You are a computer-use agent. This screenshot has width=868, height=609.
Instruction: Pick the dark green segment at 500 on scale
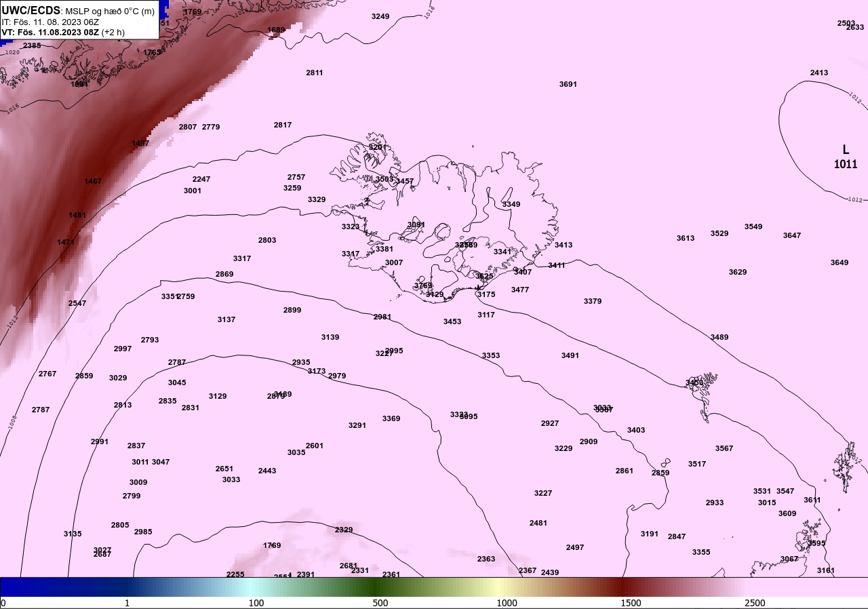click(x=375, y=587)
